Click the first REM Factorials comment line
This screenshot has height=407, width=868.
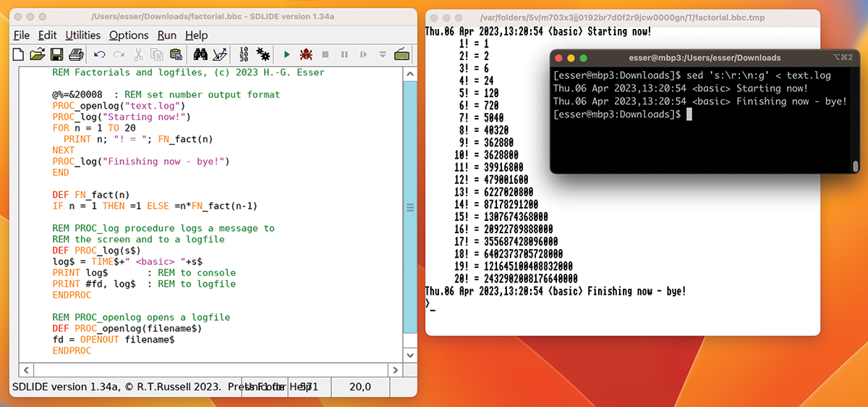(x=188, y=72)
